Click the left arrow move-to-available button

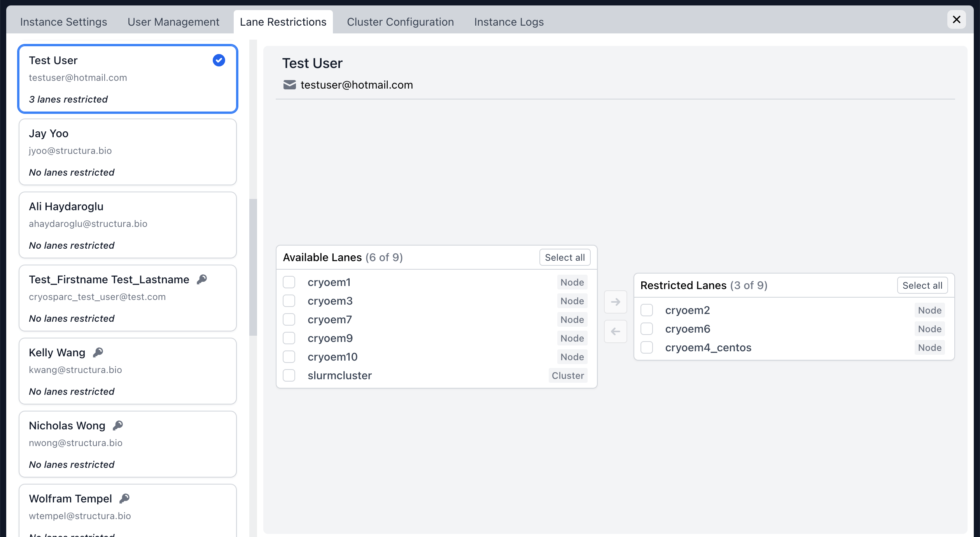615,331
